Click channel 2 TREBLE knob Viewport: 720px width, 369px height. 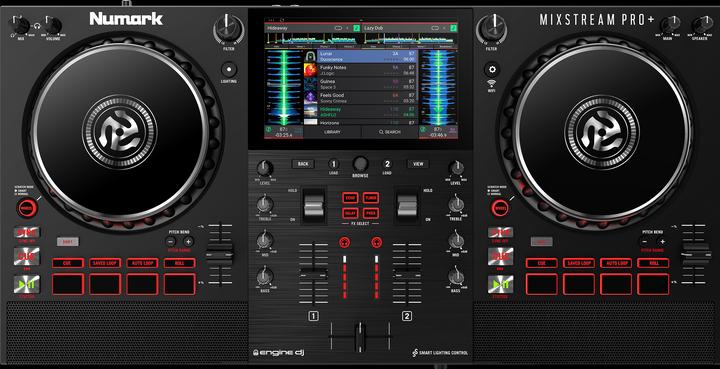click(x=456, y=204)
